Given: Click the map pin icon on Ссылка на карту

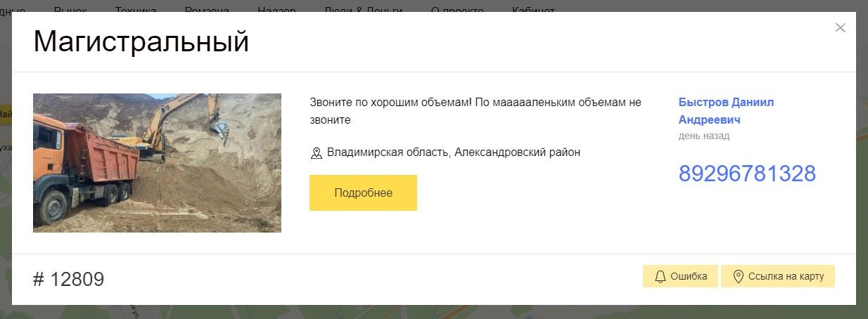Looking at the screenshot, I should pos(738,276).
